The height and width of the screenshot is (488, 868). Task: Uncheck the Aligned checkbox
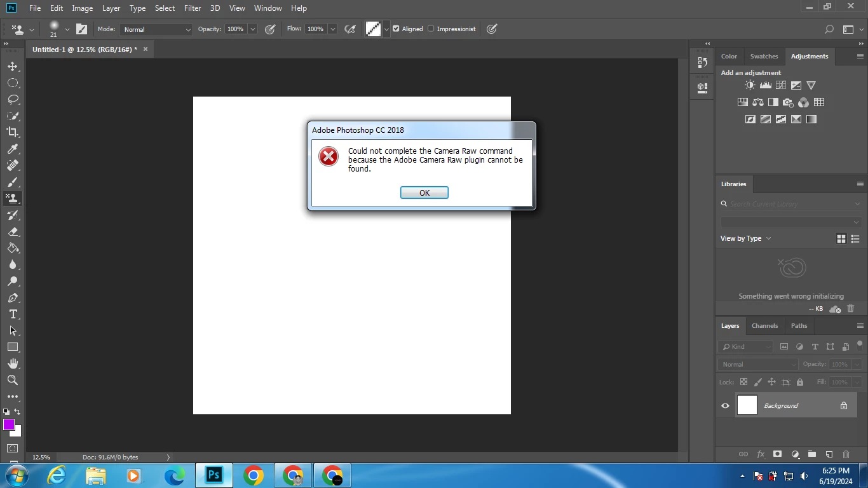click(x=396, y=29)
